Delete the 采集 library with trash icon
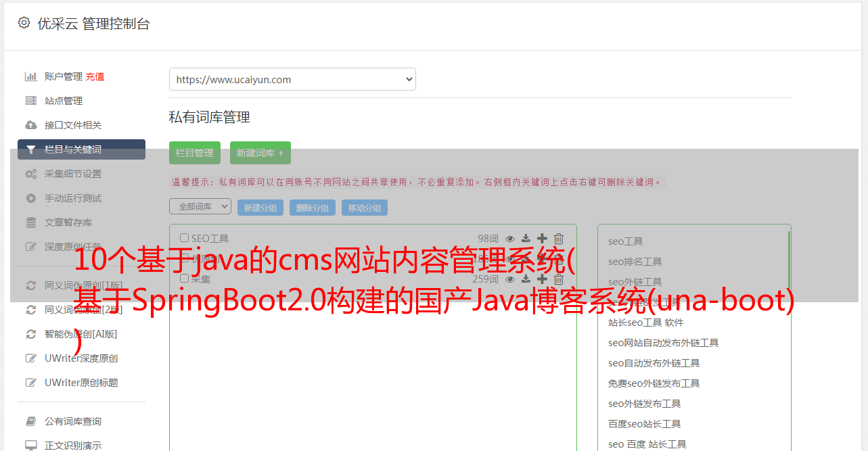 pyautogui.click(x=559, y=279)
